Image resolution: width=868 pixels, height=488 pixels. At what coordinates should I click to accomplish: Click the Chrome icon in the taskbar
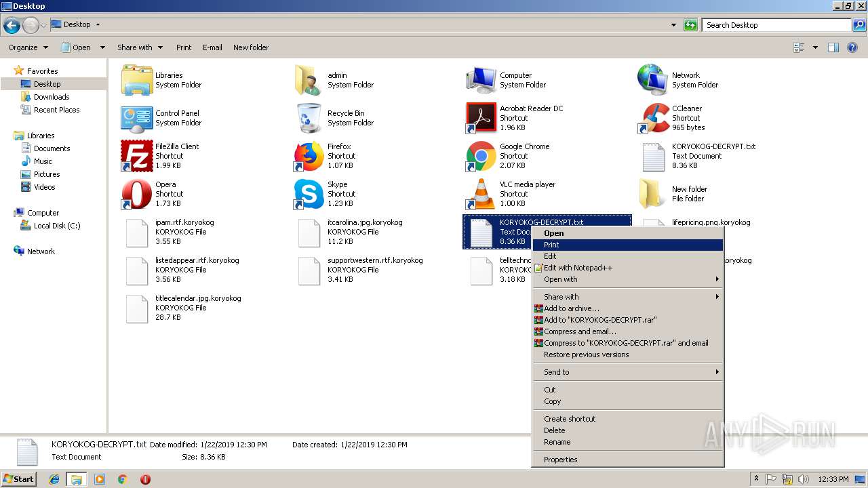pos(122,479)
